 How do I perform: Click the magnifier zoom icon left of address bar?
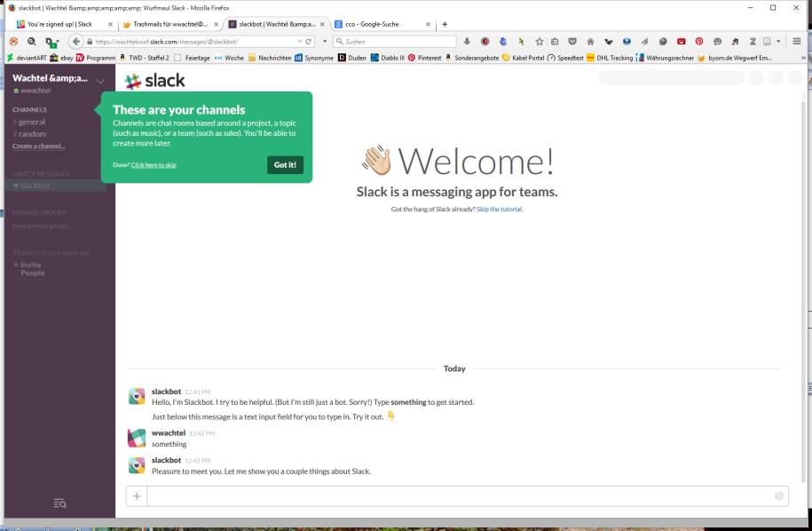click(x=32, y=42)
